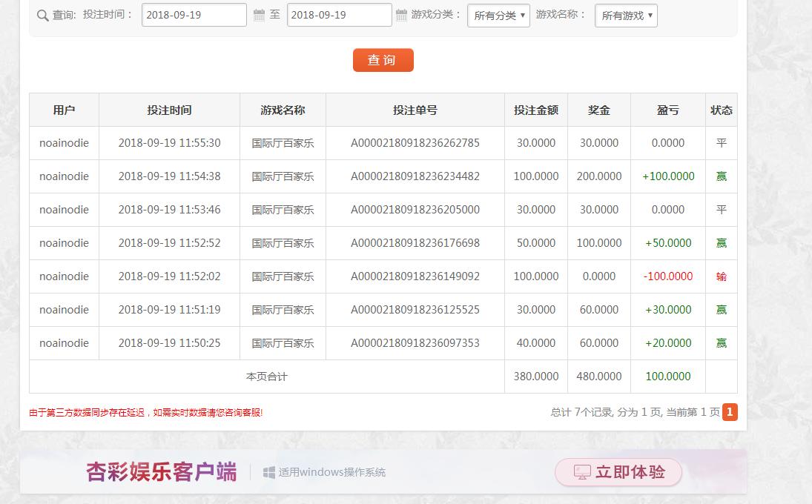Click the Windows logo icon in banner
The image size is (812, 504).
pos(269,472)
